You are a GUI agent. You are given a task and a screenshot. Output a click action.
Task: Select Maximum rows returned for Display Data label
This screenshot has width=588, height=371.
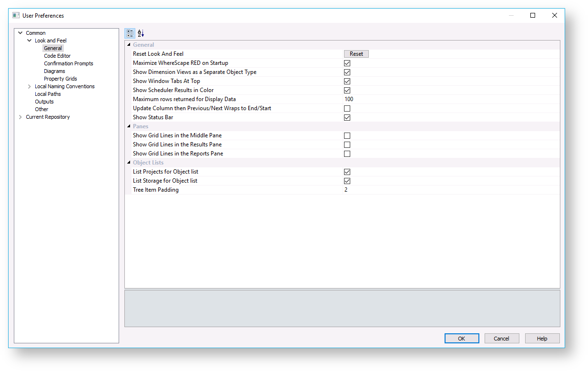(x=184, y=99)
